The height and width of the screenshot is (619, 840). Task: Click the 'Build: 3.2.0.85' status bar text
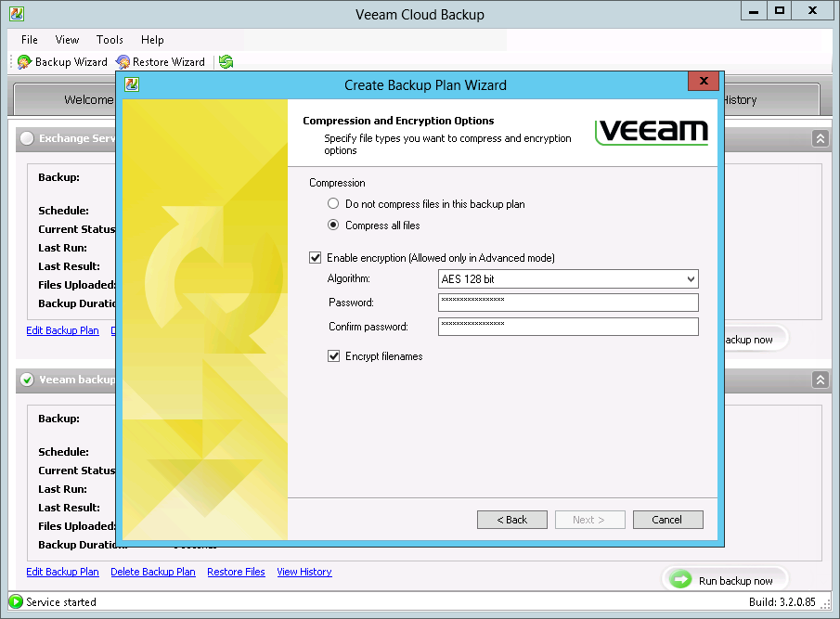click(782, 602)
